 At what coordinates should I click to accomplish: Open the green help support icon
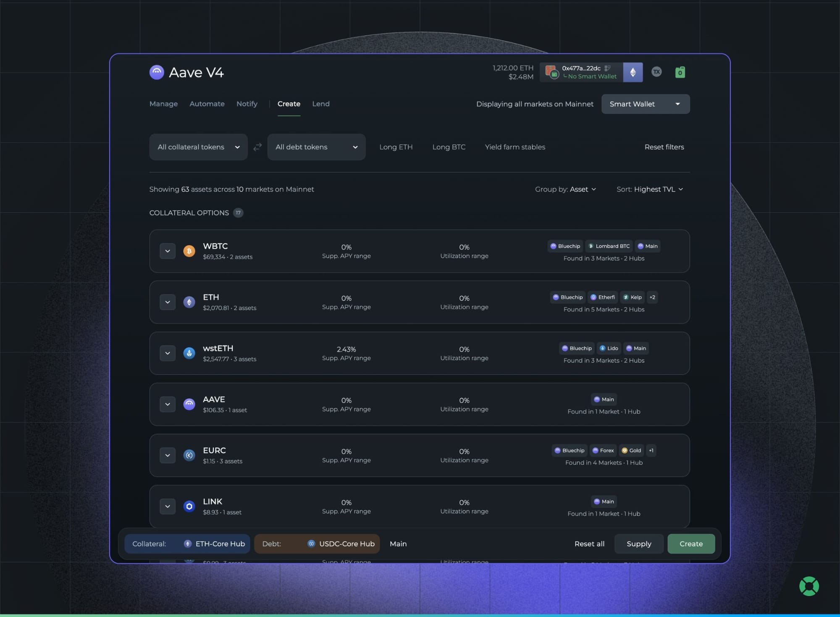tap(809, 586)
